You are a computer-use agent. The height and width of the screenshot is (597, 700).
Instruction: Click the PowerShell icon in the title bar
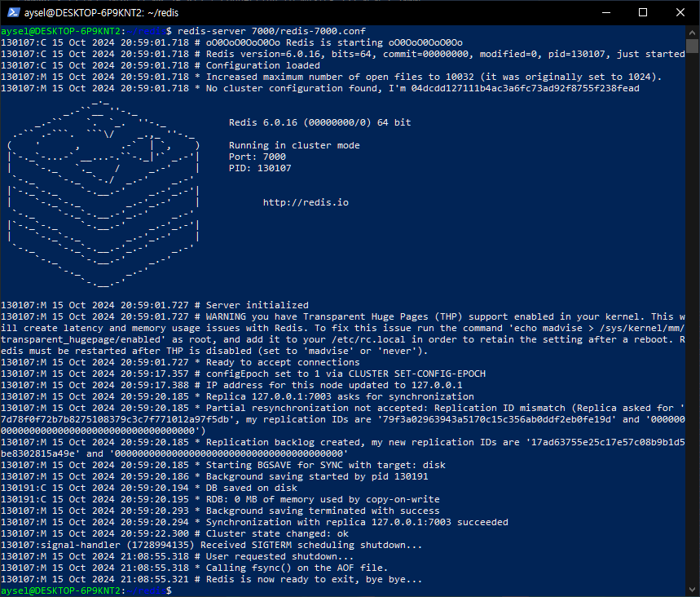13,12
